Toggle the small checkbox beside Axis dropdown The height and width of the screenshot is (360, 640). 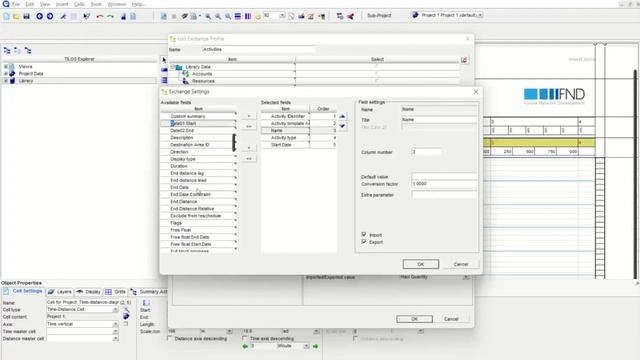pos(126,324)
